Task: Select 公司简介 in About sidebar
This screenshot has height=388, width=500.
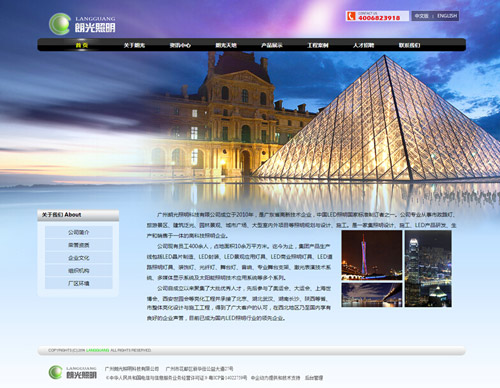Action: [x=79, y=232]
